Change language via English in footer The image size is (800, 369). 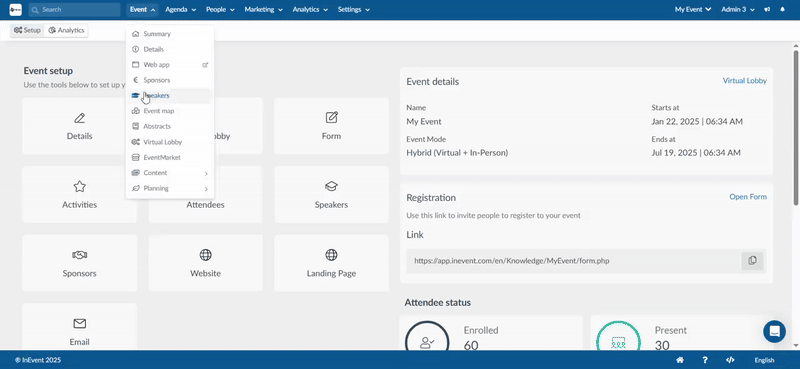click(x=764, y=360)
